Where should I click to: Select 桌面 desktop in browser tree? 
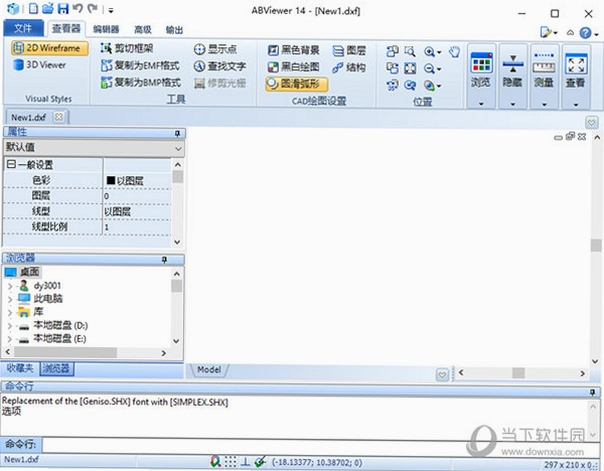point(30,272)
